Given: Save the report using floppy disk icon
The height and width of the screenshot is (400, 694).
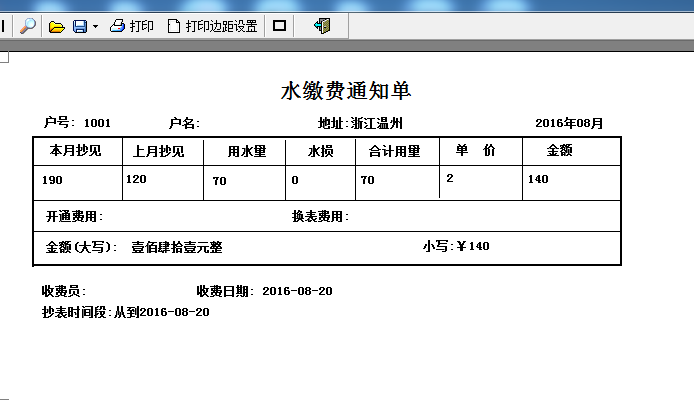Looking at the screenshot, I should [80, 27].
